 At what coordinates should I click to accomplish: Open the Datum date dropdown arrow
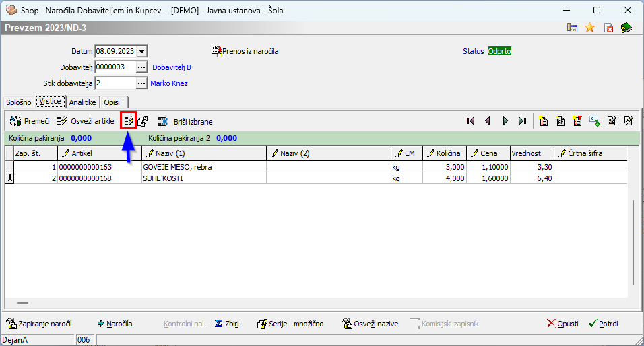[x=141, y=51]
